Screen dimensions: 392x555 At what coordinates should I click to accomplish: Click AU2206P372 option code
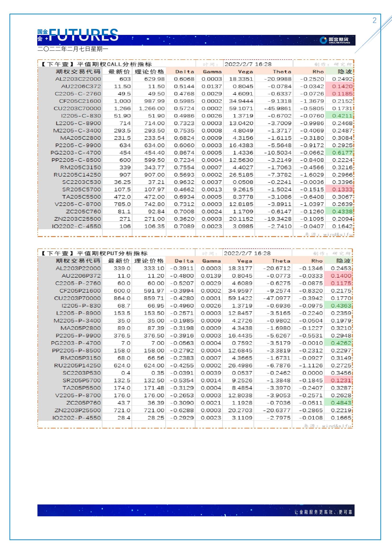81,276
